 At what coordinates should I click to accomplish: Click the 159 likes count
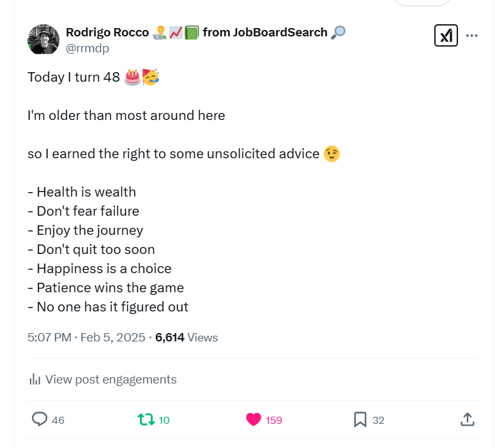coord(274,420)
